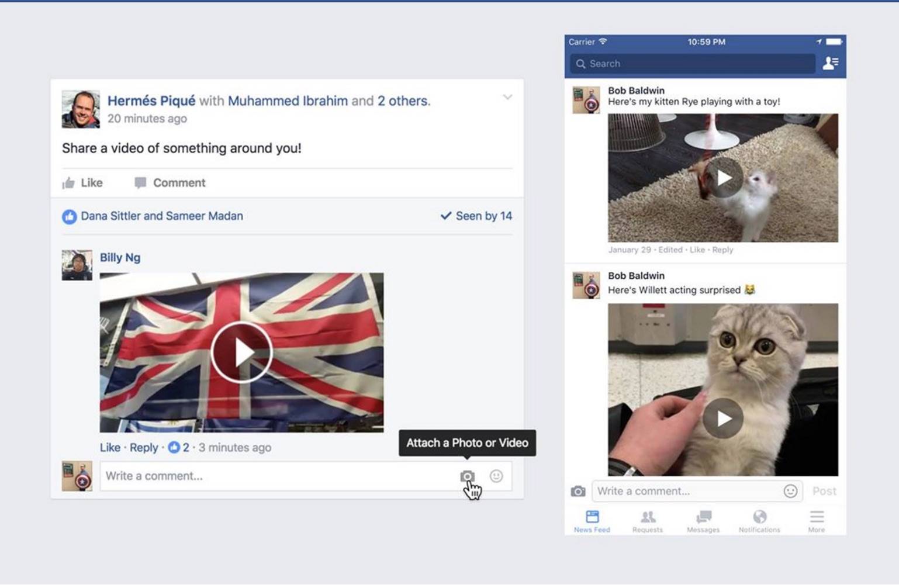899x588 pixels.
Task: Switch to the Messages tab
Action: 703,521
